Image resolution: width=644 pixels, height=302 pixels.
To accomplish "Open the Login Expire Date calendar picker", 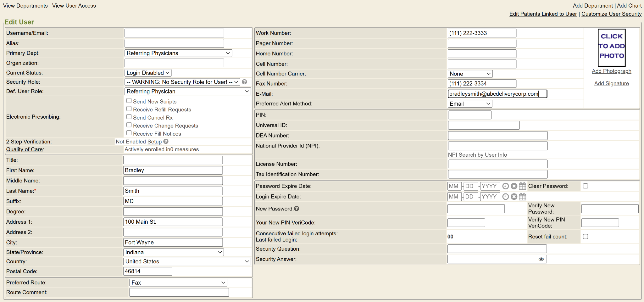I will pyautogui.click(x=522, y=197).
